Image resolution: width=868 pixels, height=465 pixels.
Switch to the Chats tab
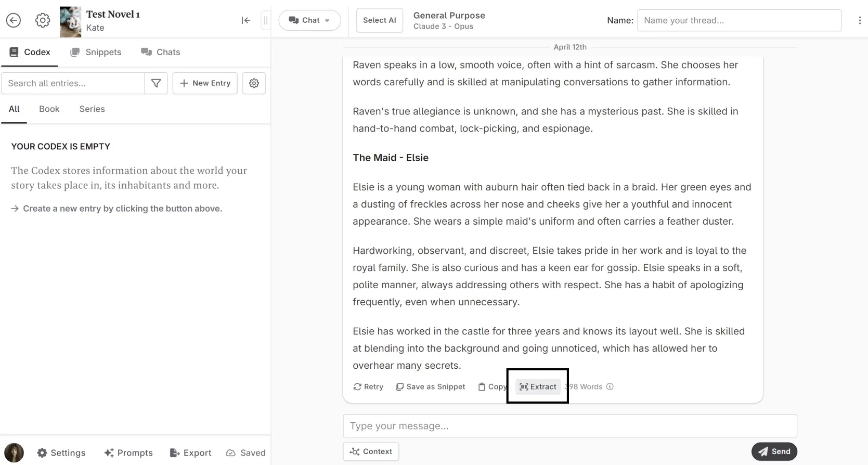point(161,52)
